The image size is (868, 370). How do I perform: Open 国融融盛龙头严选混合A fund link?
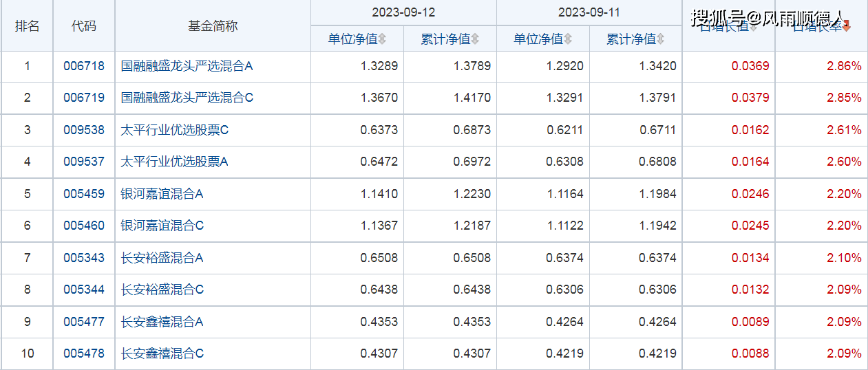click(187, 67)
